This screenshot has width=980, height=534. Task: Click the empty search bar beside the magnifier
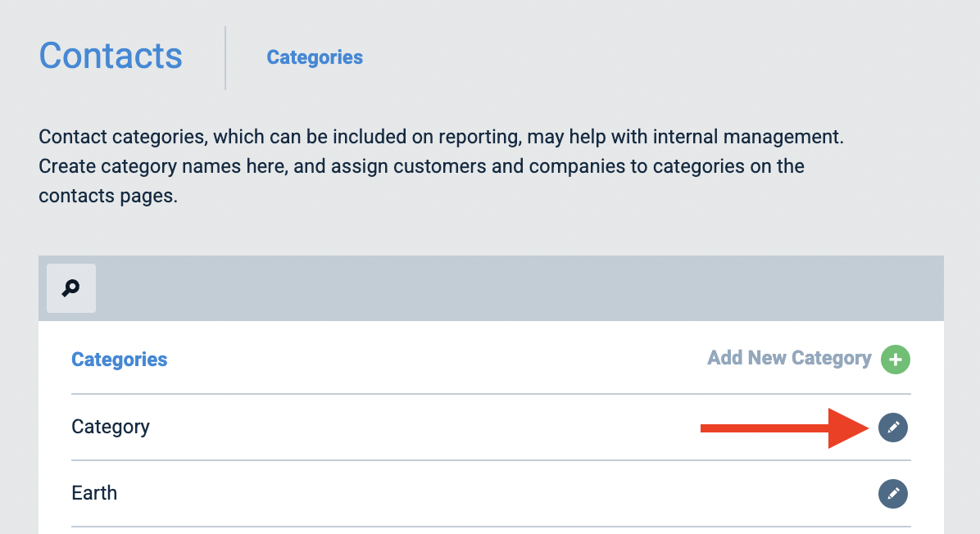pyautogui.click(x=519, y=288)
